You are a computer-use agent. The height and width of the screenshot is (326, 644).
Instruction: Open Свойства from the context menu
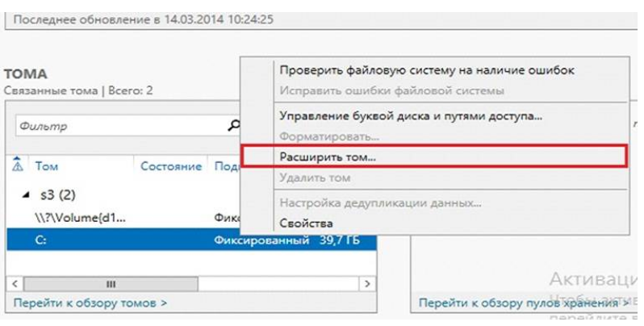306,224
